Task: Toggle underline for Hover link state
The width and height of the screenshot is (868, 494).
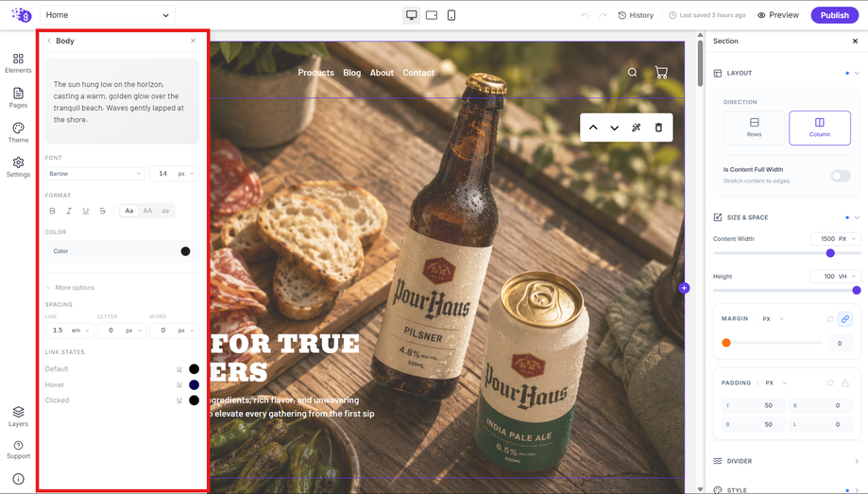Action: [x=179, y=384]
